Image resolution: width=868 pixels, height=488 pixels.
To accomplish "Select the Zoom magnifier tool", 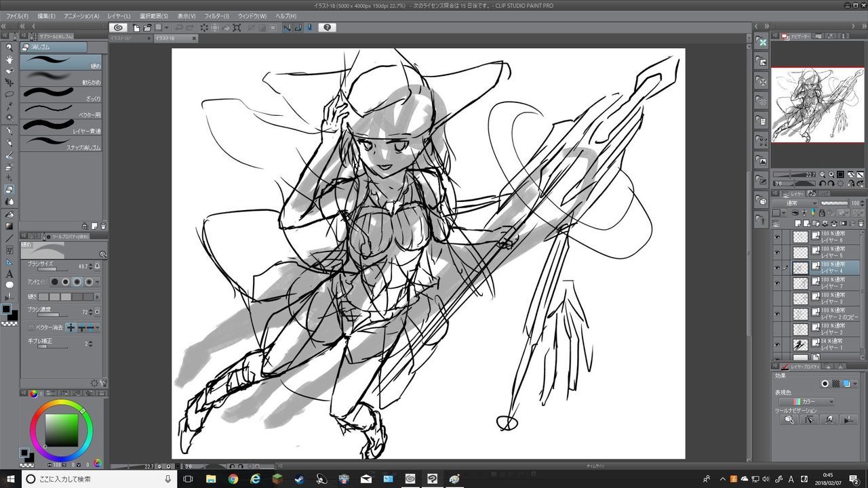I will coord(9,47).
